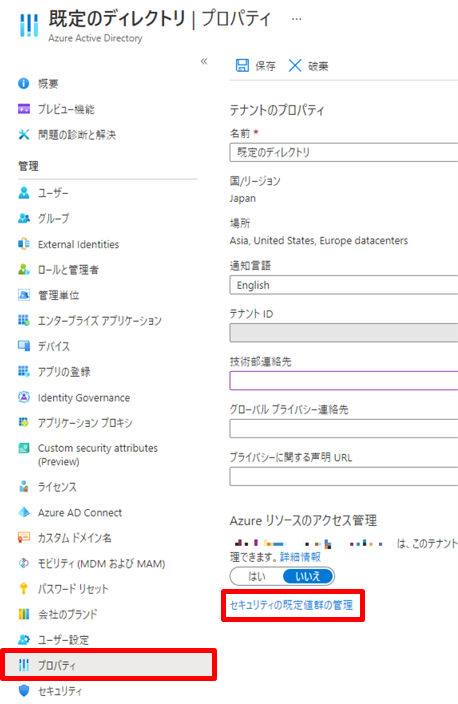Click the セキュリティ shield icon
The width and height of the screenshot is (458, 704).
[24, 691]
